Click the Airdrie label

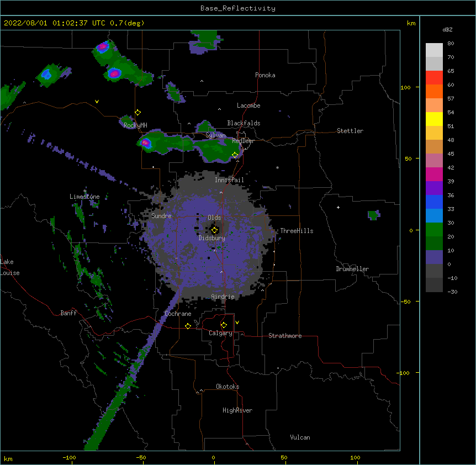(223, 297)
